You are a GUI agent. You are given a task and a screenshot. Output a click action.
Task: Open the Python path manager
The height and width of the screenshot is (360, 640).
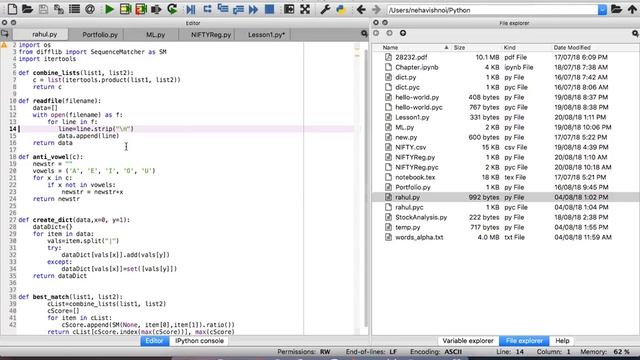(x=340, y=9)
